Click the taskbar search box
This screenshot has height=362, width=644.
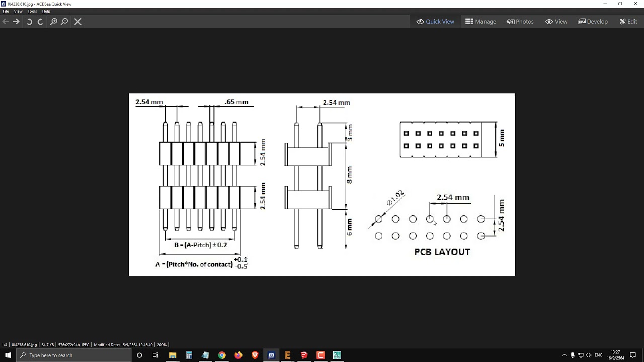pyautogui.click(x=73, y=355)
